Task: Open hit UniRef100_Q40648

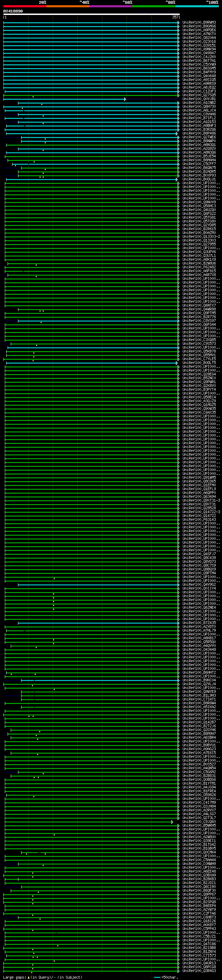Action: [x=199, y=76]
